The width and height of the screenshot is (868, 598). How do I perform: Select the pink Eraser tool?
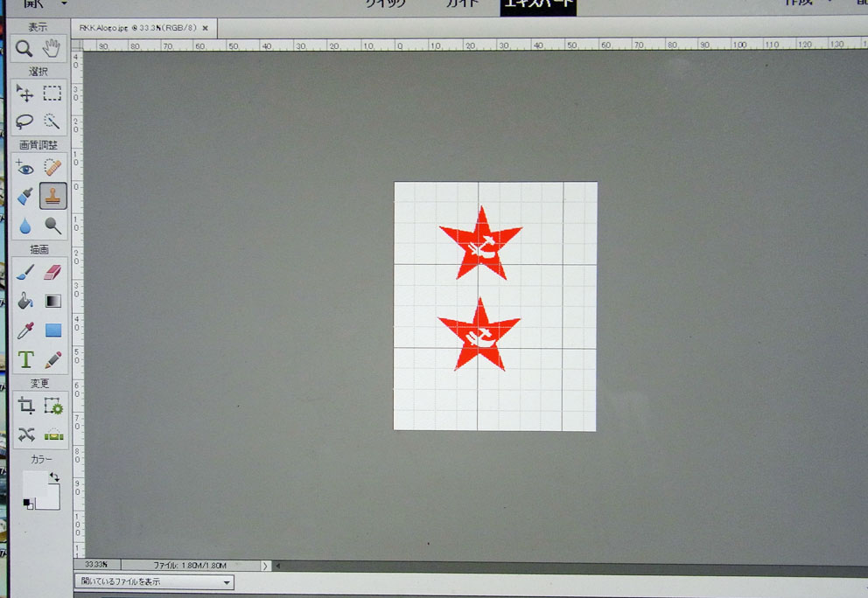tap(52, 272)
